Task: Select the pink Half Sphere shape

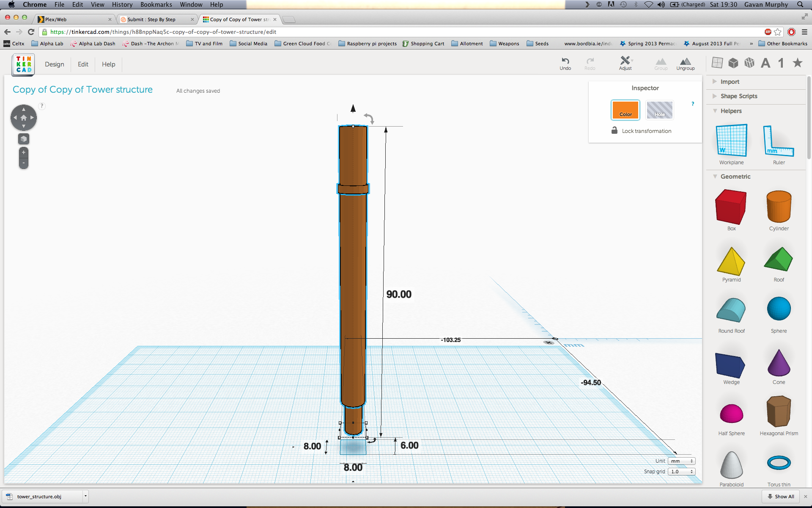Action: pos(731,414)
